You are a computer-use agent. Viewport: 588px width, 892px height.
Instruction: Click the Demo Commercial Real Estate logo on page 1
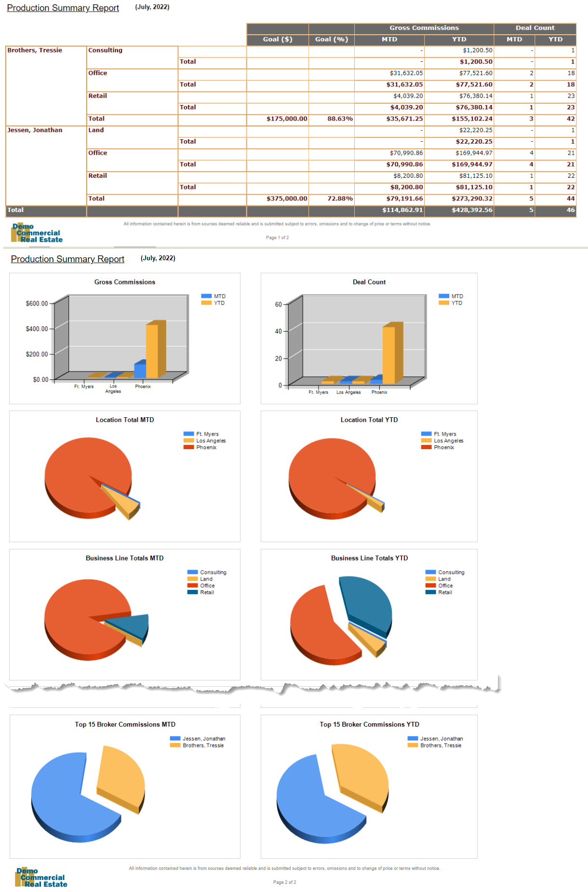37,233
